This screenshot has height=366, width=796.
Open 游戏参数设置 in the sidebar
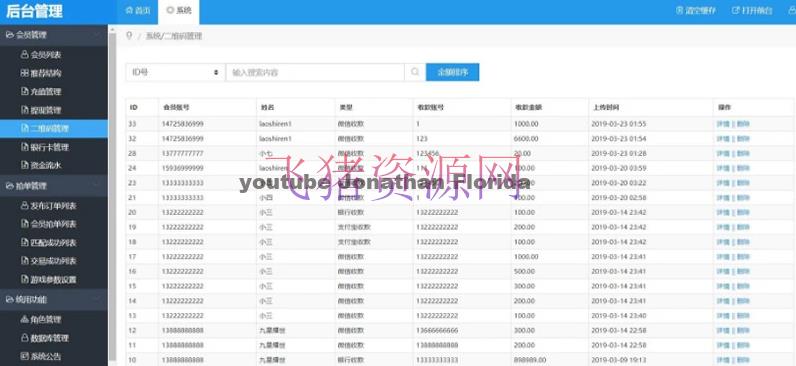pyautogui.click(x=54, y=279)
